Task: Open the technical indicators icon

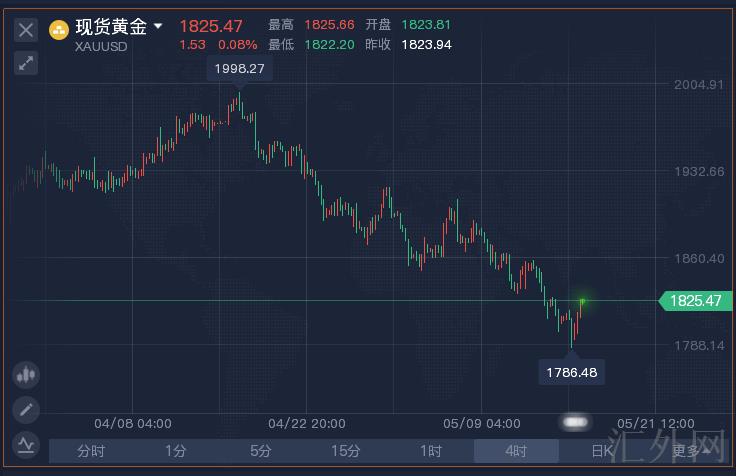Action: coord(26,443)
